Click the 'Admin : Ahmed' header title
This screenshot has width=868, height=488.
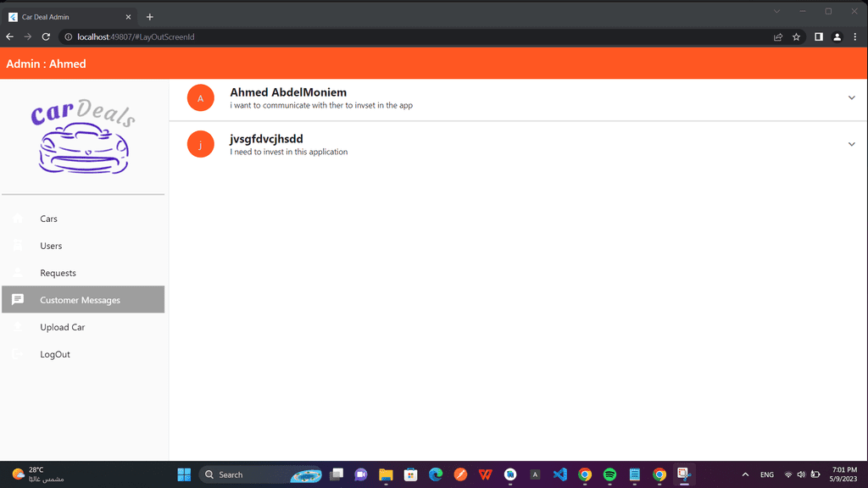point(46,64)
